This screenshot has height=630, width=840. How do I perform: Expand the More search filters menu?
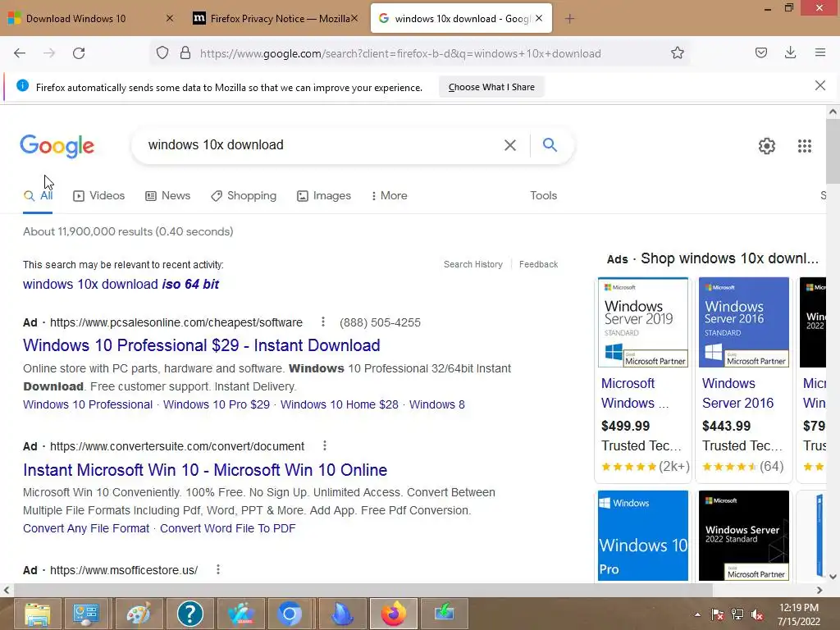click(x=390, y=195)
